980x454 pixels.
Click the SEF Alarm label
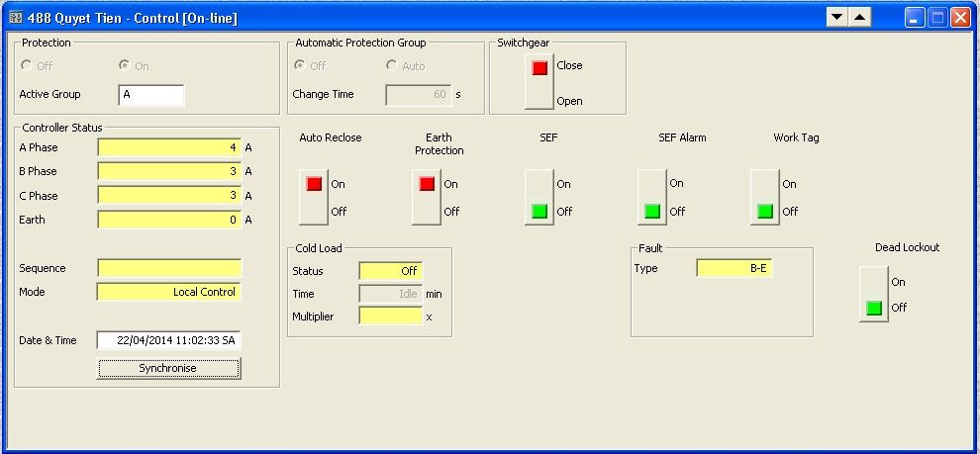pos(682,137)
